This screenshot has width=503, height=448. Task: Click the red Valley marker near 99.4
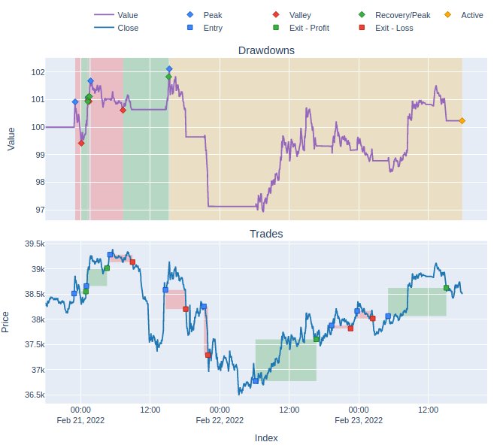(x=81, y=143)
